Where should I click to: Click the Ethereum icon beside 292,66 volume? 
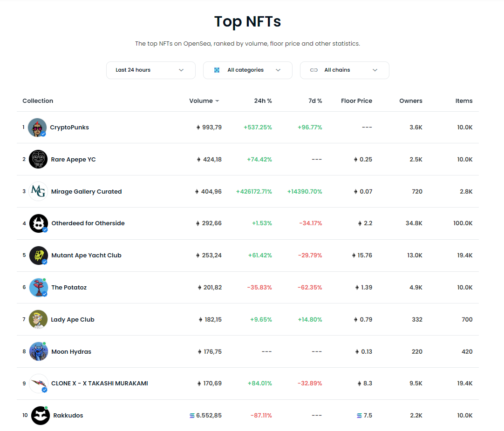point(198,223)
